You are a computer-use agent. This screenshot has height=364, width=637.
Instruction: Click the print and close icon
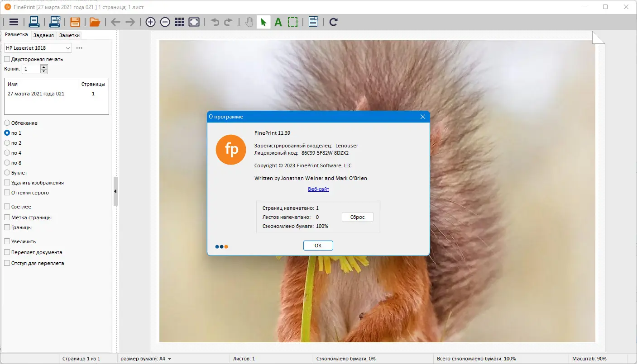point(55,22)
